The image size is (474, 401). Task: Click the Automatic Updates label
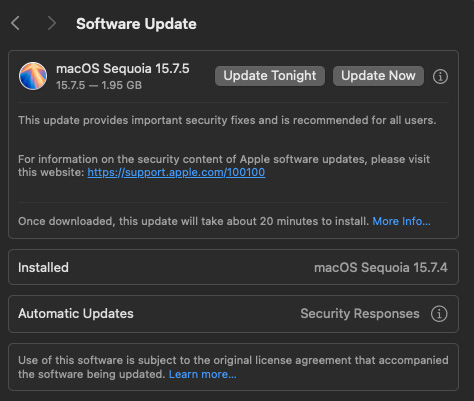tap(76, 313)
